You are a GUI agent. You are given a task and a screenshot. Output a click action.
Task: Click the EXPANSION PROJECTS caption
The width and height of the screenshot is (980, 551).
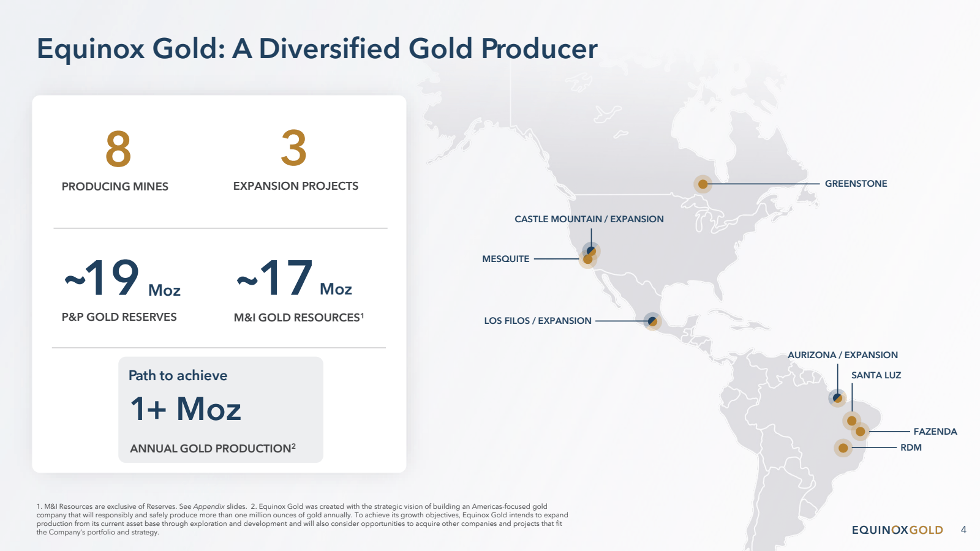coord(296,186)
